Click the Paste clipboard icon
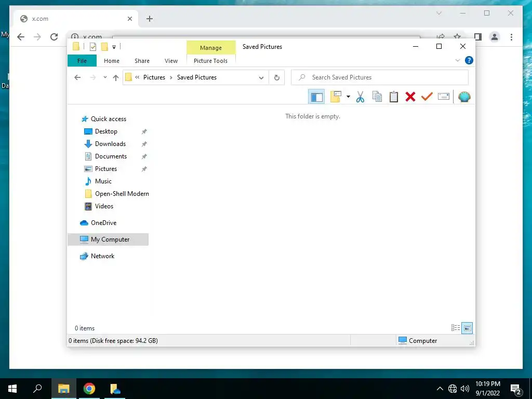 (x=394, y=97)
